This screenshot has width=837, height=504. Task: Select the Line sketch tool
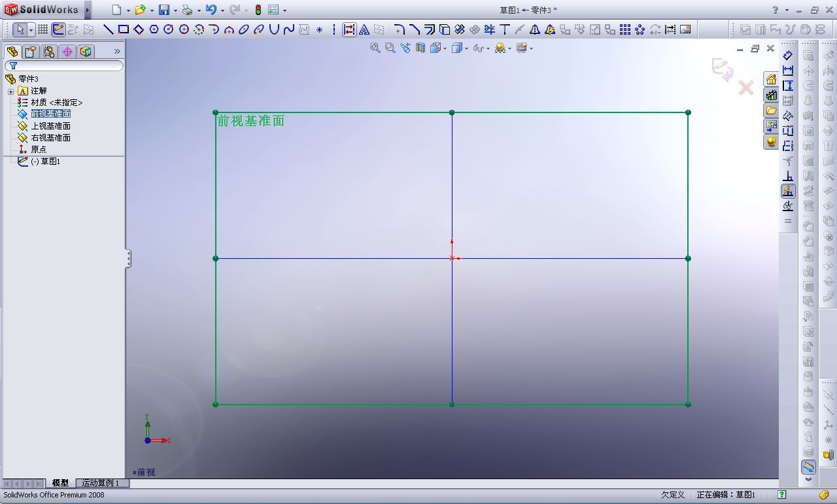pyautogui.click(x=108, y=29)
